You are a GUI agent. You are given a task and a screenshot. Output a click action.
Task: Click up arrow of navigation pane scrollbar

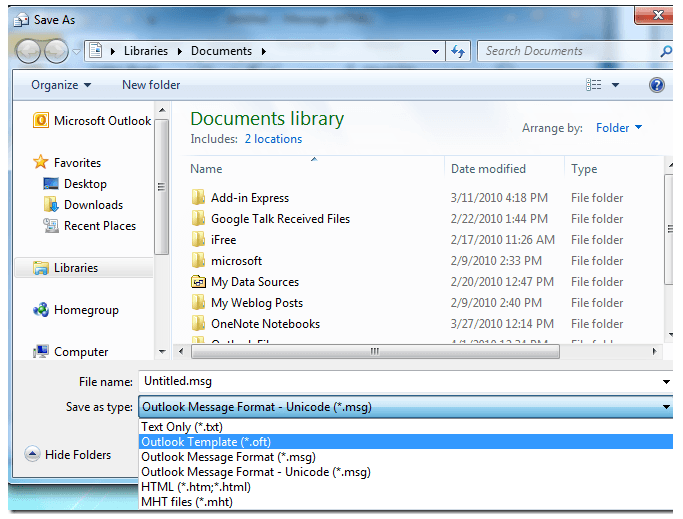162,110
